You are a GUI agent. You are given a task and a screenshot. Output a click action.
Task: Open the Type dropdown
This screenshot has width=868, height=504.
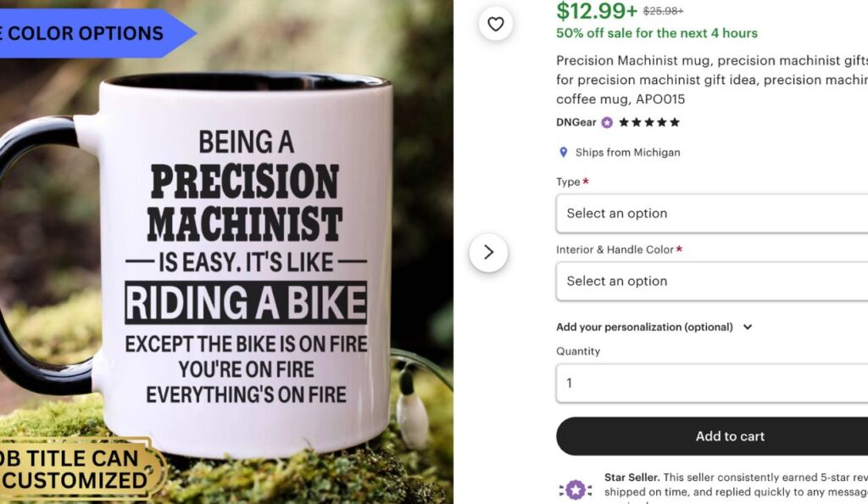[712, 213]
